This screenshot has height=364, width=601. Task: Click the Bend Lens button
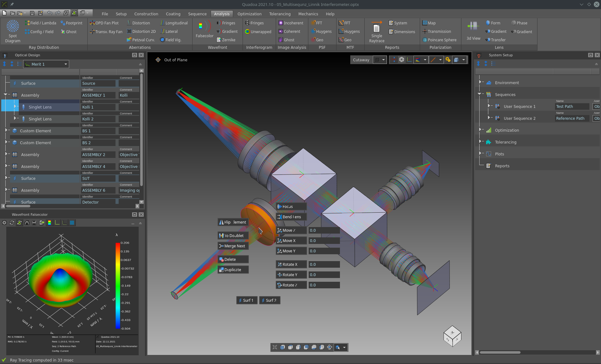(x=291, y=217)
